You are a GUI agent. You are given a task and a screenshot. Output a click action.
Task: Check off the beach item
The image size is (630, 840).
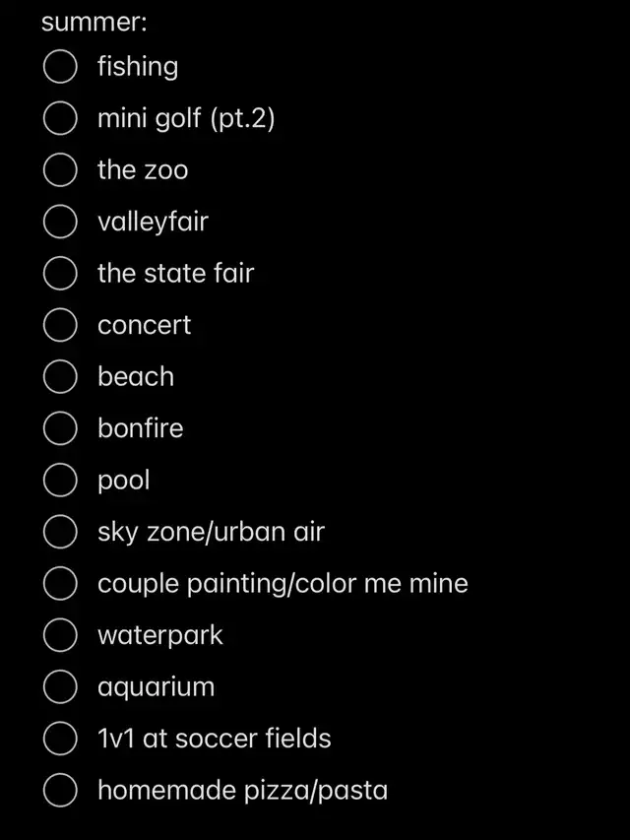click(60, 377)
